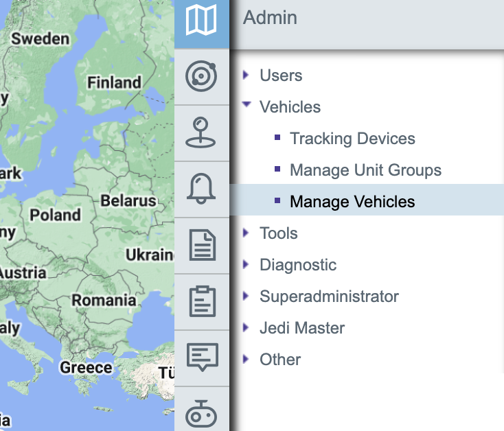Expand the Tools section arrow
Image resolution: width=504 pixels, height=431 pixels.
pos(246,233)
